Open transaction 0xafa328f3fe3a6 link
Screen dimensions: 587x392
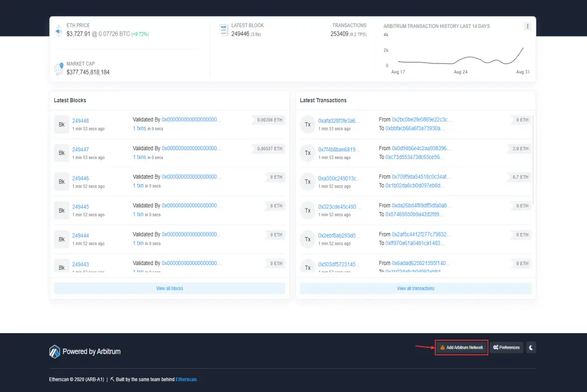[x=339, y=121]
